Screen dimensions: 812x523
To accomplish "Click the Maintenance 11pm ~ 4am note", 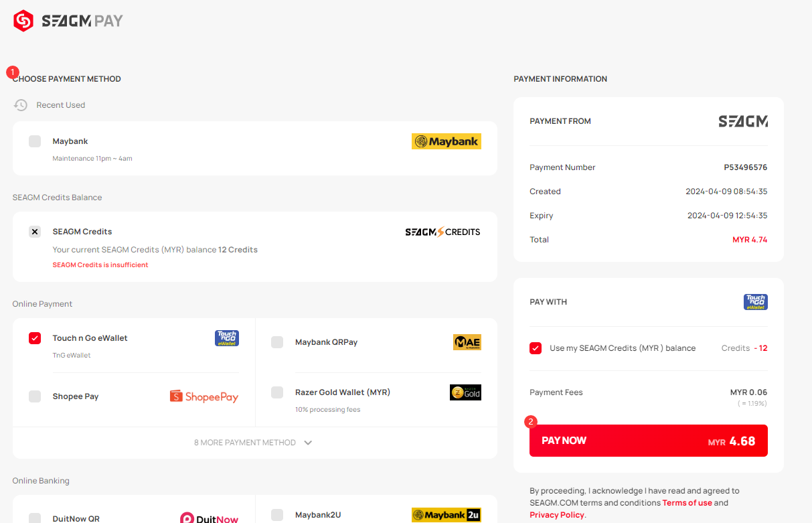I will [x=92, y=159].
